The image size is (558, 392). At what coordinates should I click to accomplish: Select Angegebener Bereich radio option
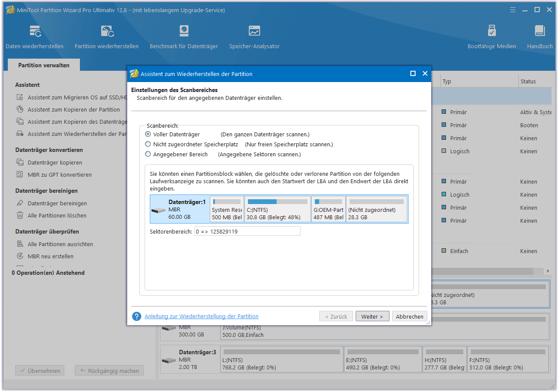click(x=148, y=155)
